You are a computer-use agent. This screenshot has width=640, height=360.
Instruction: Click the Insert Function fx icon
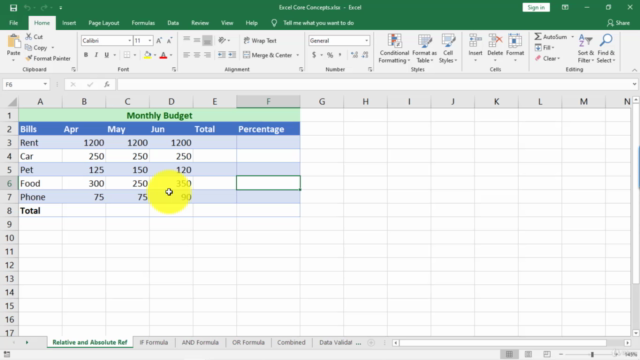(107, 84)
